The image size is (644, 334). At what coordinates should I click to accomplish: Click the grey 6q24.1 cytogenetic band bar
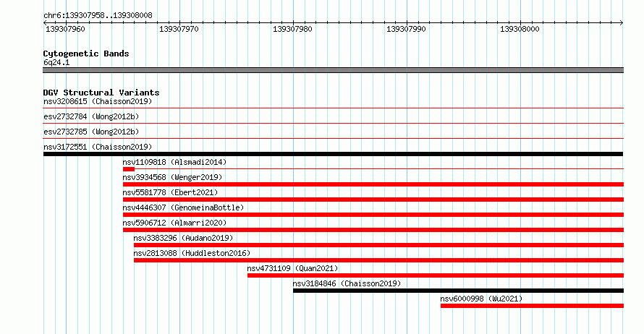(x=333, y=70)
